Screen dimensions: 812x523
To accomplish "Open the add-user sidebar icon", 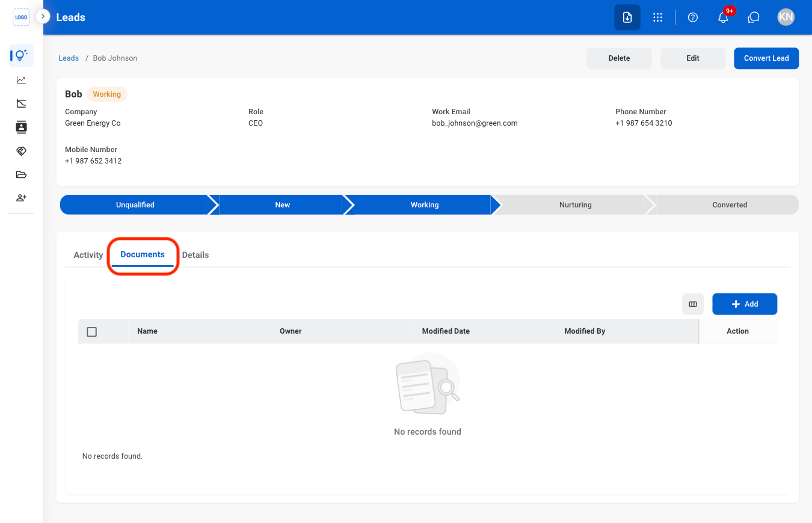I will 22,198.
